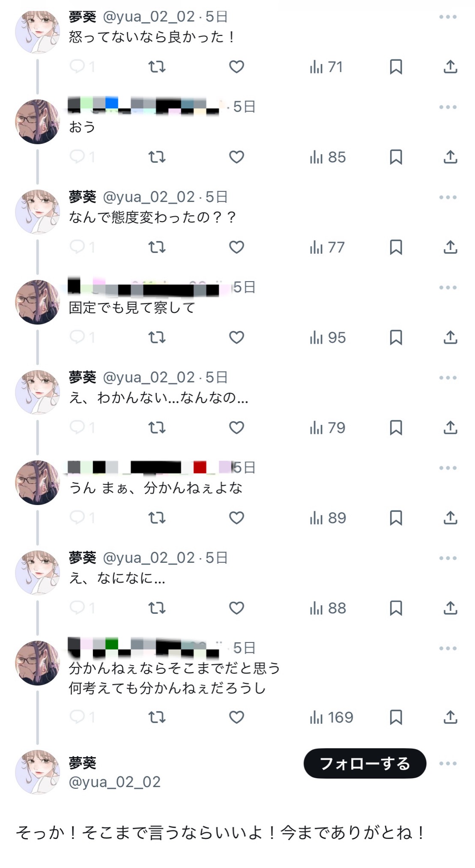Image resolution: width=475 pixels, height=868 pixels.
Task: Bookmark the tweet "なんで態度変わったの？？"
Action: tap(396, 247)
